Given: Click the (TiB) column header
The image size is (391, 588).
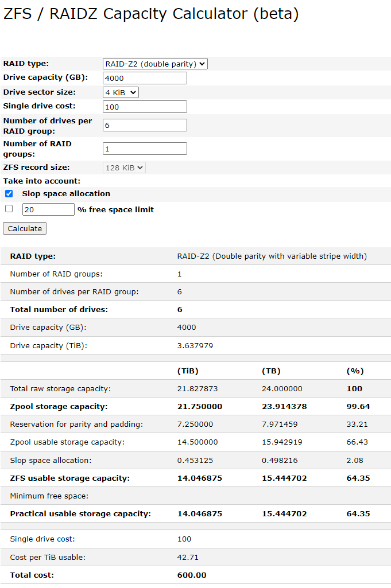Looking at the screenshot, I should (x=188, y=371).
